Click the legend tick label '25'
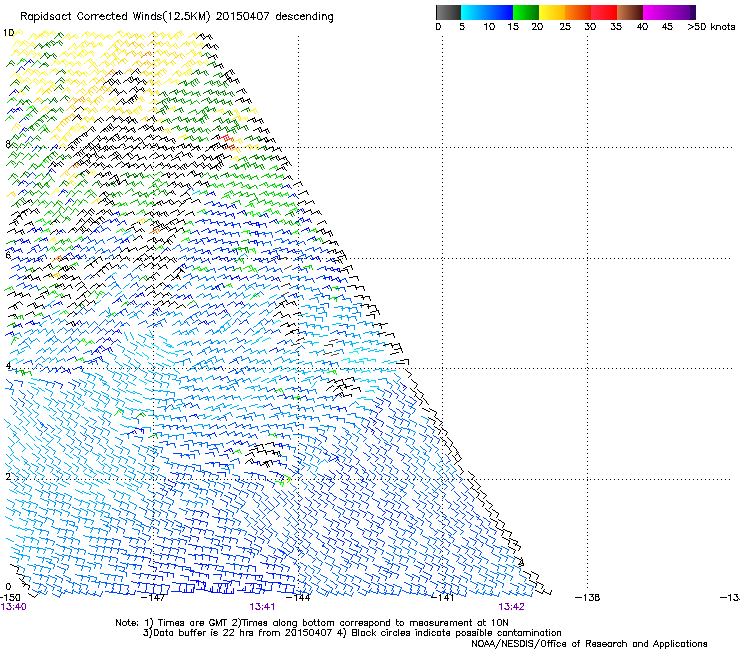 click(565, 27)
